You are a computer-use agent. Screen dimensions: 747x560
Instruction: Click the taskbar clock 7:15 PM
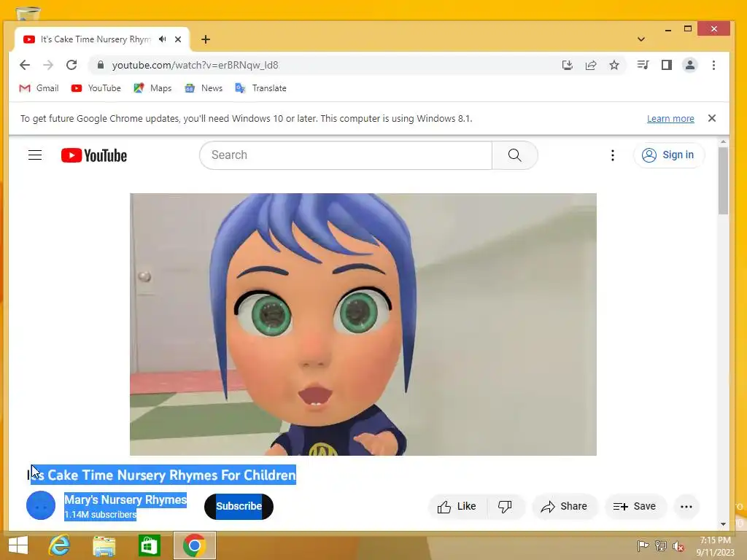pos(715,545)
